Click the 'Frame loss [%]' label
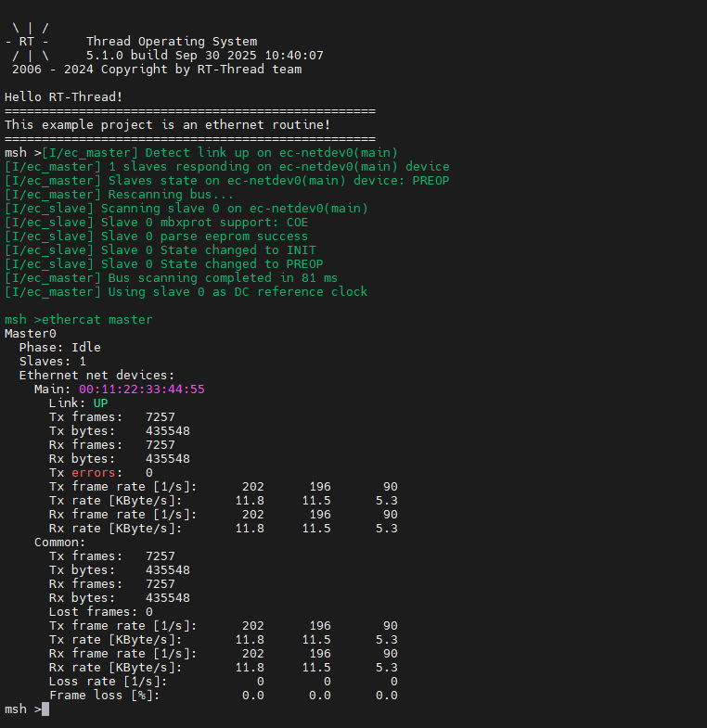The width and height of the screenshot is (707, 728). [x=104, y=696]
